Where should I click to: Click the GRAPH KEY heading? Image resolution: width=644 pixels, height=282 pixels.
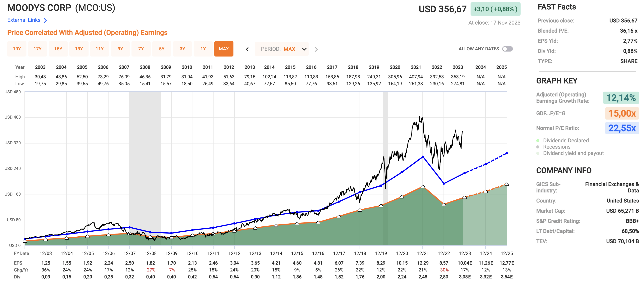pyautogui.click(x=557, y=81)
